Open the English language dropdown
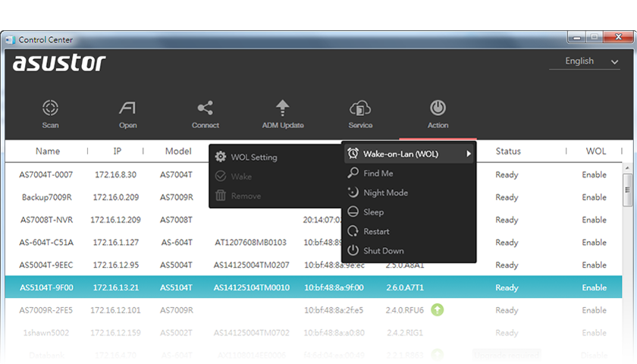The height and width of the screenshot is (364, 637). [585, 61]
